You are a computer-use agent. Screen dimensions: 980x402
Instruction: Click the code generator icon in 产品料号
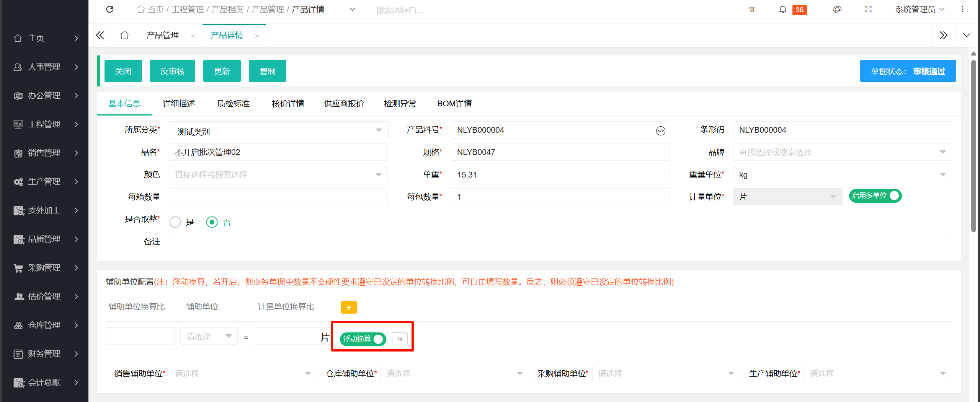coord(660,131)
